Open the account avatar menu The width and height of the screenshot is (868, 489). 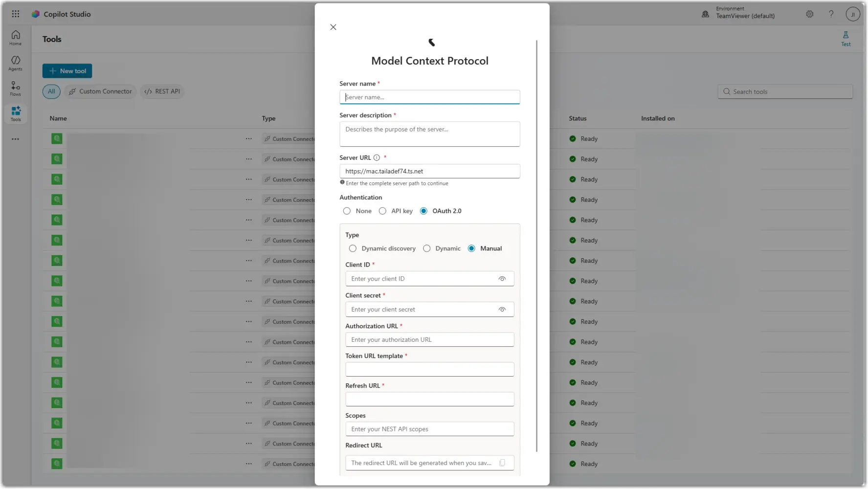coord(853,14)
